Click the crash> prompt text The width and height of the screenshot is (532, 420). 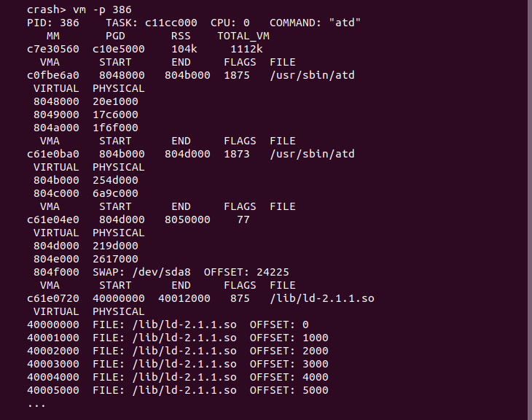pyautogui.click(x=47, y=9)
